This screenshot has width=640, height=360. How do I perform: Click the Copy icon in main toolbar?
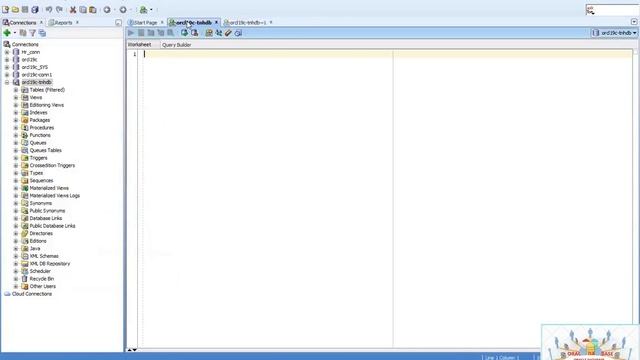tap(83, 9)
